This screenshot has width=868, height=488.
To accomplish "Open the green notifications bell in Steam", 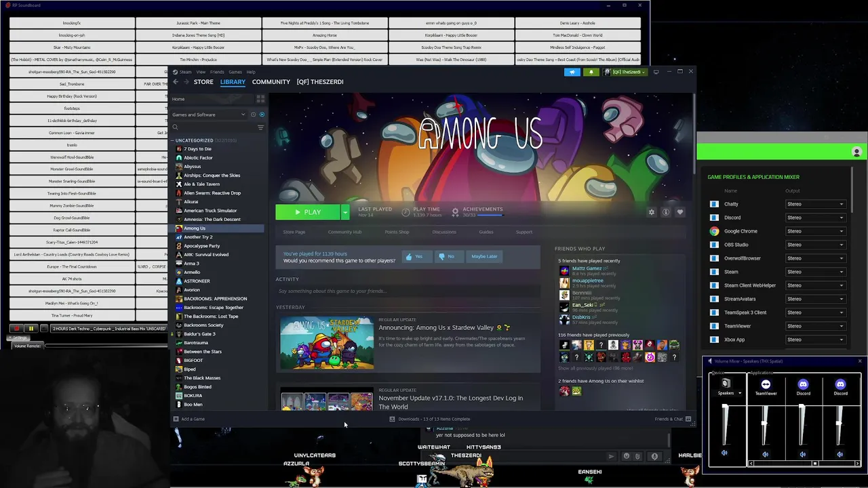I will pos(591,72).
